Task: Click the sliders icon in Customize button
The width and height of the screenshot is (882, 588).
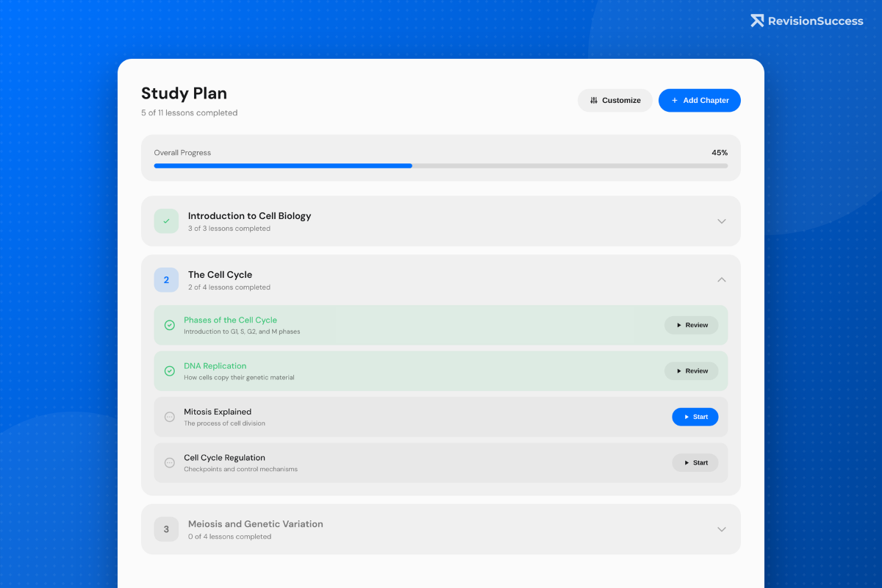Action: pos(594,101)
